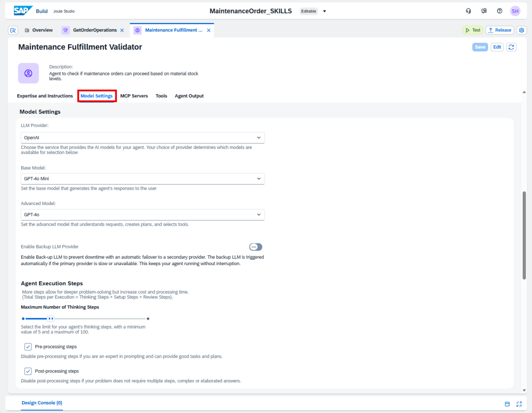
Task: Click the vertical scrollbar thumb
Action: click(524, 235)
